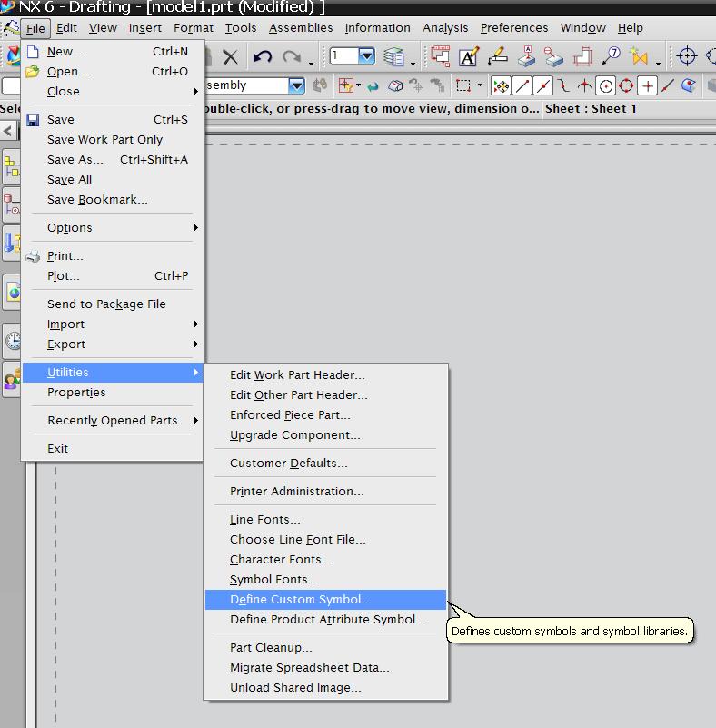This screenshot has height=728, width=716.
Task: Toggle Arc Center snap option
Action: point(605,86)
